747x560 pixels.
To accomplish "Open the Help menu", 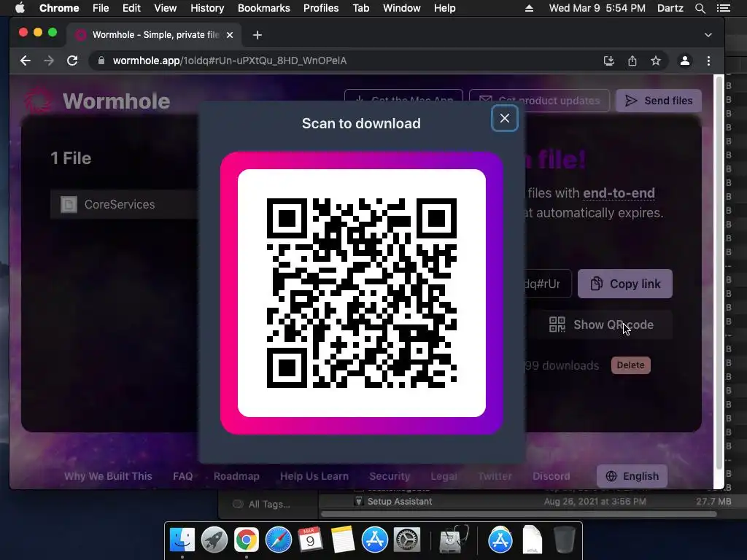I will tap(444, 8).
